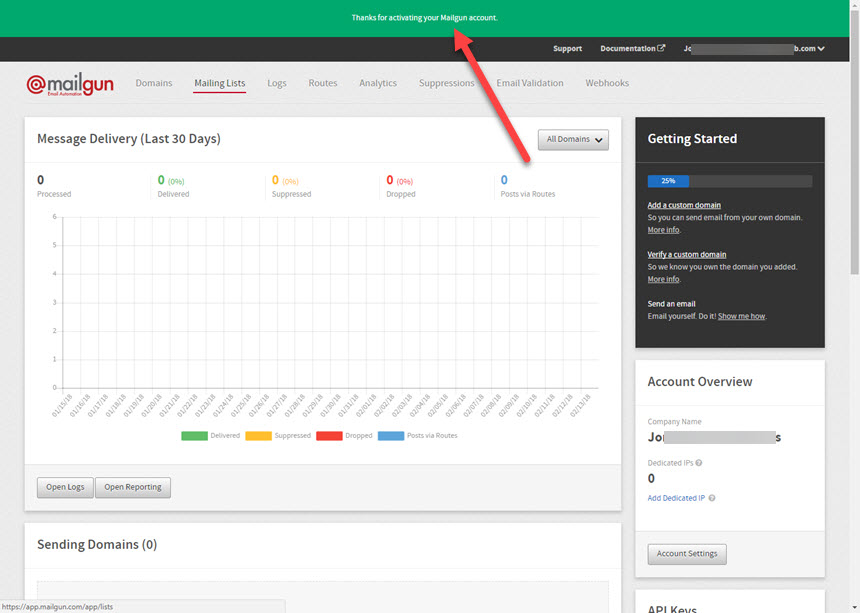The image size is (860, 613).
Task: Select the Mailing Lists tab
Action: 219,83
